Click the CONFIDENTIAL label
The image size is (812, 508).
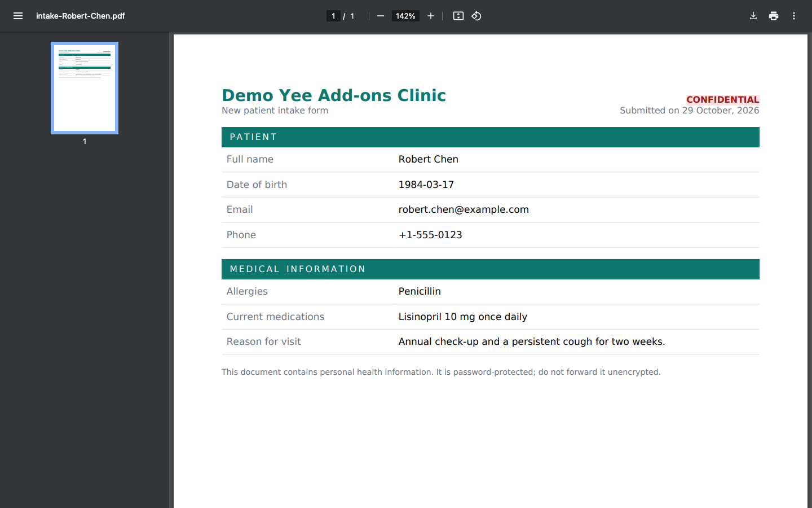722,99
